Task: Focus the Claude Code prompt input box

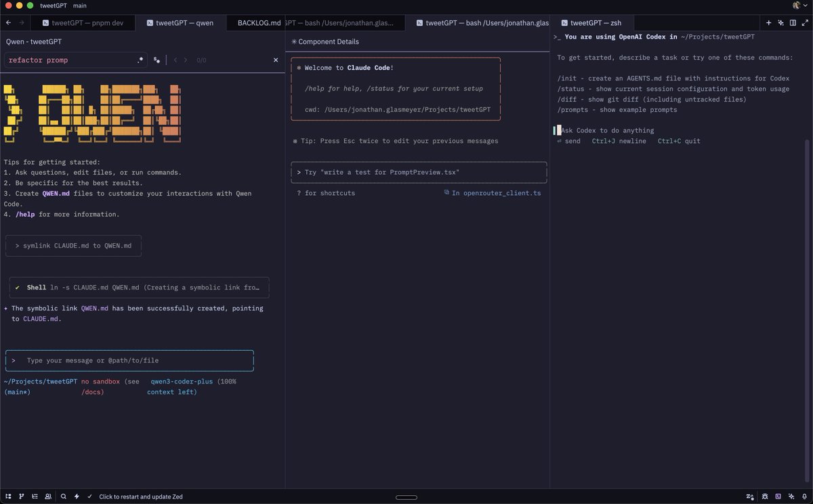Action: (419, 173)
